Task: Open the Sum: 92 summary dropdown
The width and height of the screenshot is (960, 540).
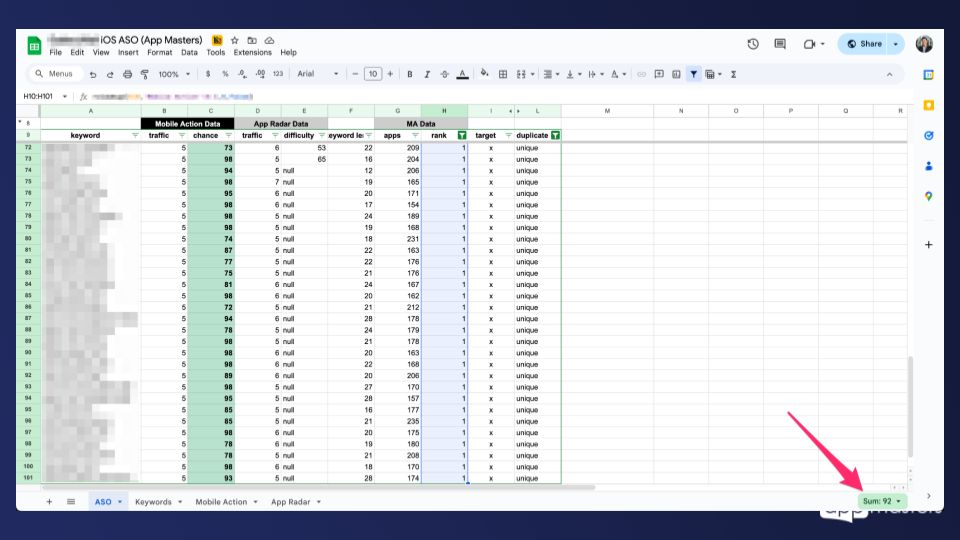Action: click(x=882, y=501)
